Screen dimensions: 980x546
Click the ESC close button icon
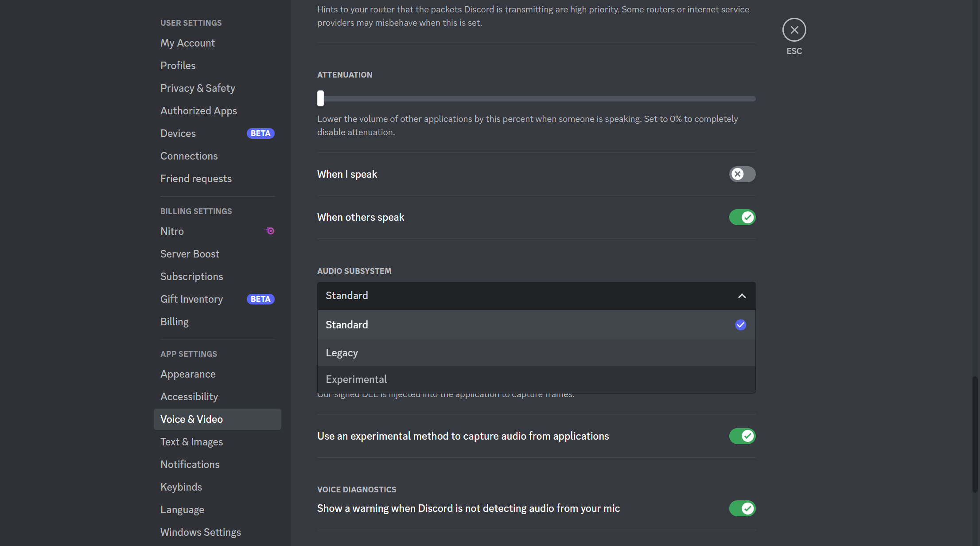(794, 29)
